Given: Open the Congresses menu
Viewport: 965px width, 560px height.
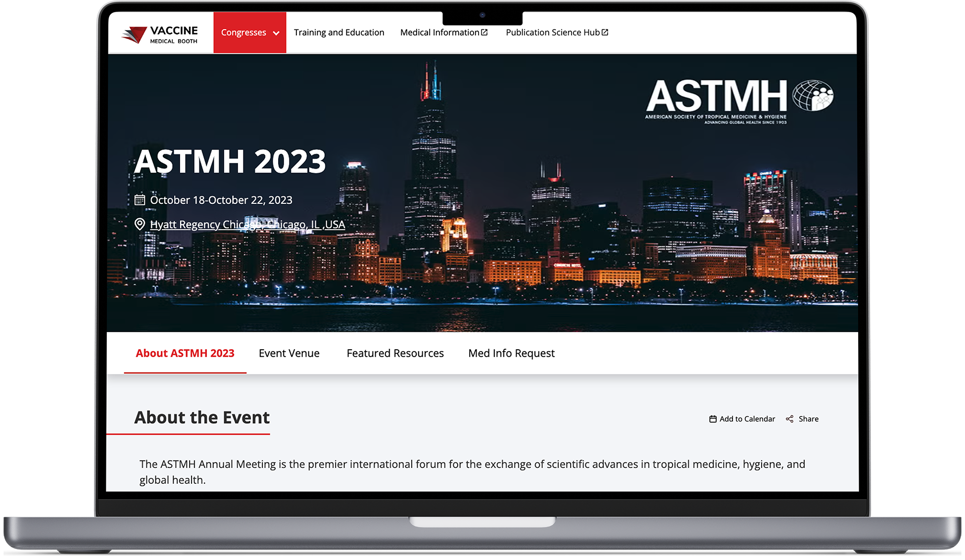Looking at the screenshot, I should coord(243,33).
